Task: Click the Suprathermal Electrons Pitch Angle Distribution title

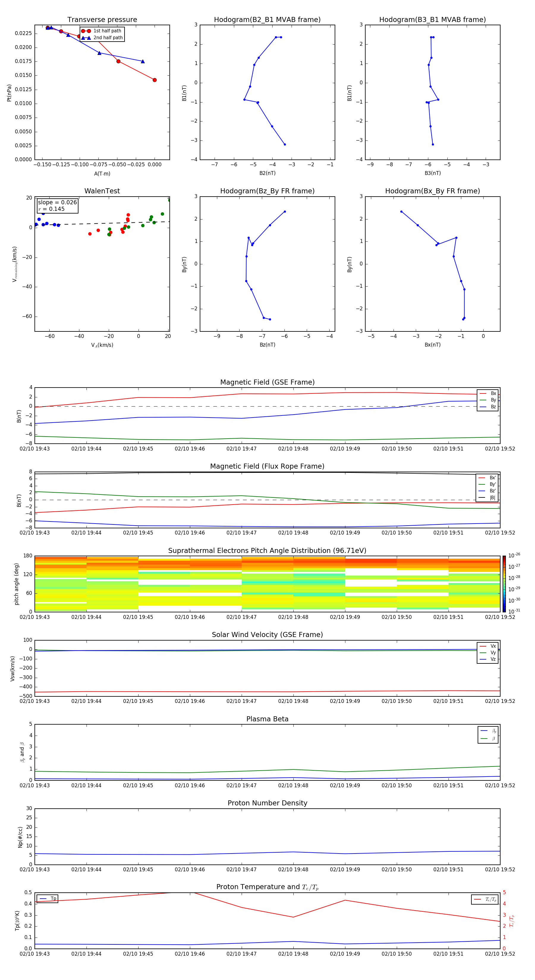Action: pyautogui.click(x=267, y=551)
